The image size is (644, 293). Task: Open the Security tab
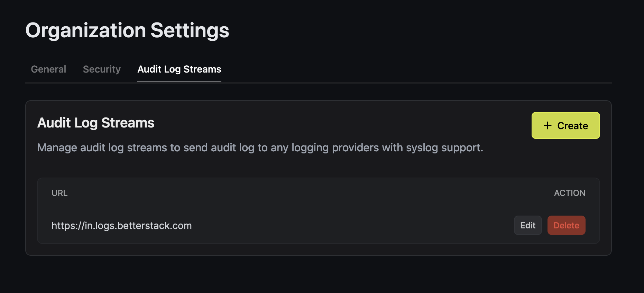(102, 69)
